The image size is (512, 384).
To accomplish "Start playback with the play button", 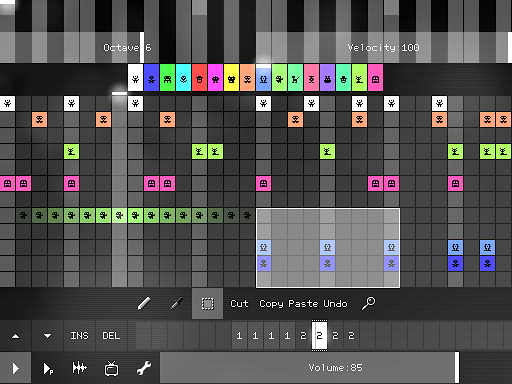I will [15, 368].
